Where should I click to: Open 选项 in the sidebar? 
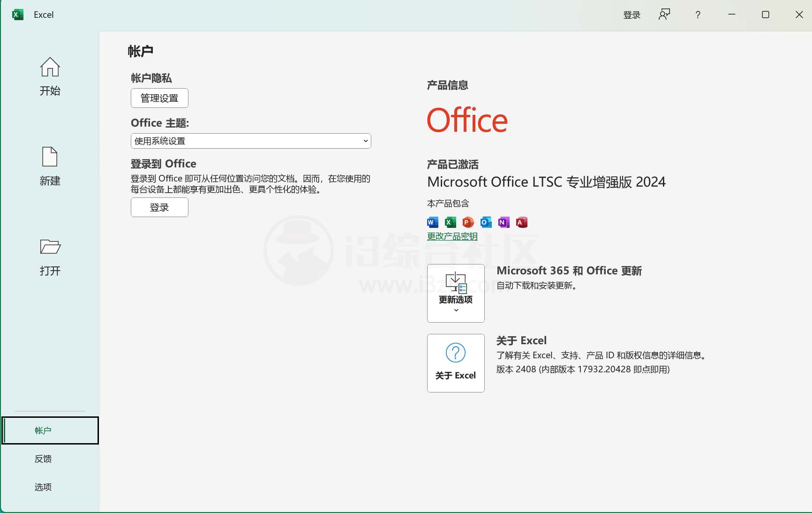click(43, 487)
